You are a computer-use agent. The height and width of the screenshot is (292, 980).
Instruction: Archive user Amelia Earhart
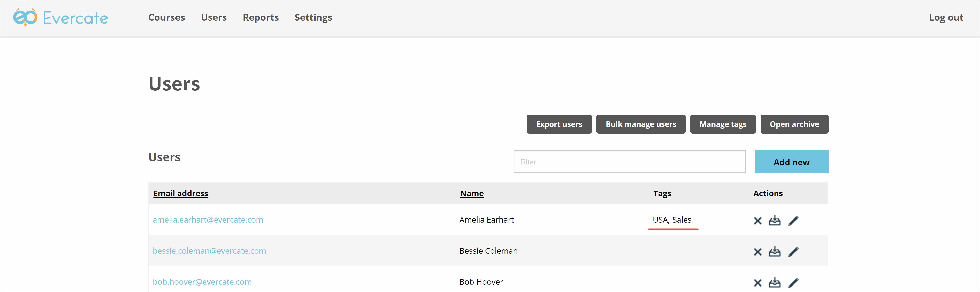[775, 220]
